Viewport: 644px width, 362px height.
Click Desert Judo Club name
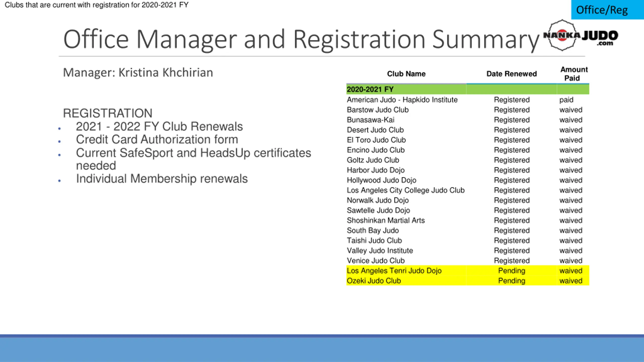point(375,130)
